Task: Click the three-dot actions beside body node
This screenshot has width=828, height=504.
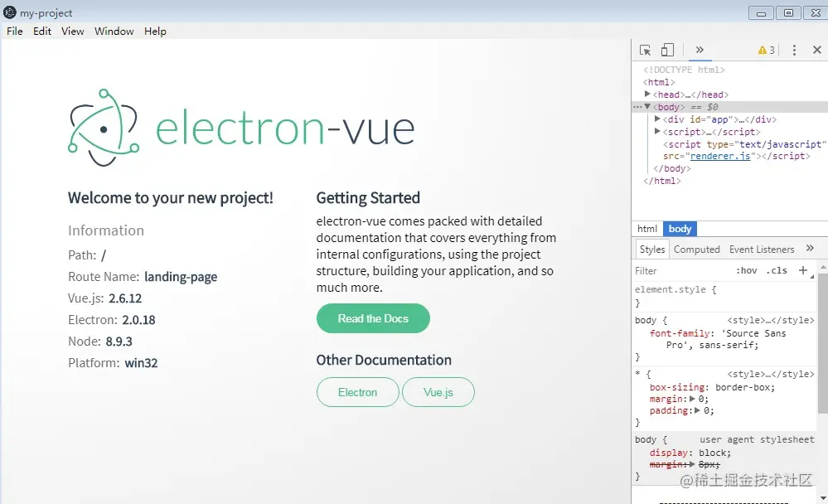Action: 637,107
